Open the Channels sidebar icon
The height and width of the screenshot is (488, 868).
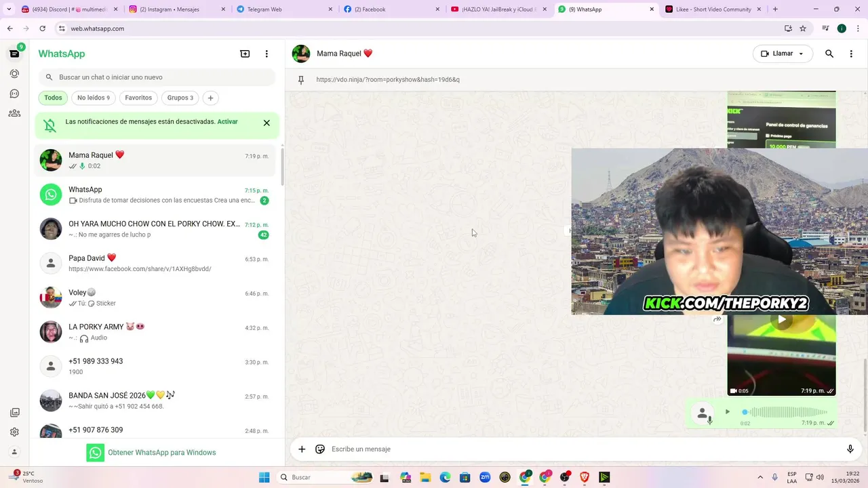[x=14, y=94]
